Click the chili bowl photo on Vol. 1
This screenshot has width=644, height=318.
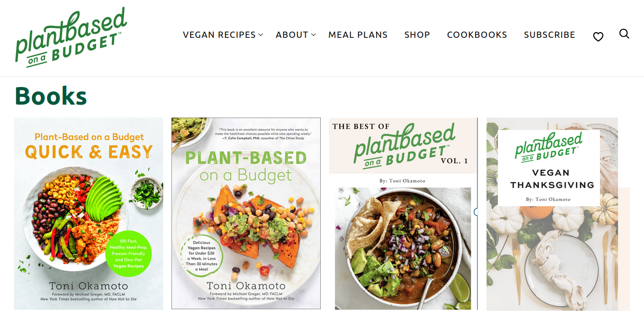pyautogui.click(x=403, y=249)
